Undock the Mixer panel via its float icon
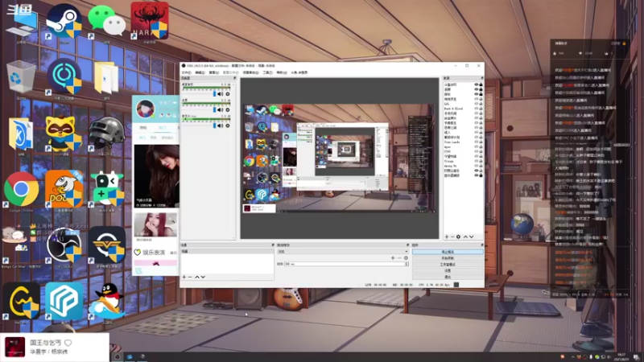Viewport: 644px width, 362px height. point(234,78)
